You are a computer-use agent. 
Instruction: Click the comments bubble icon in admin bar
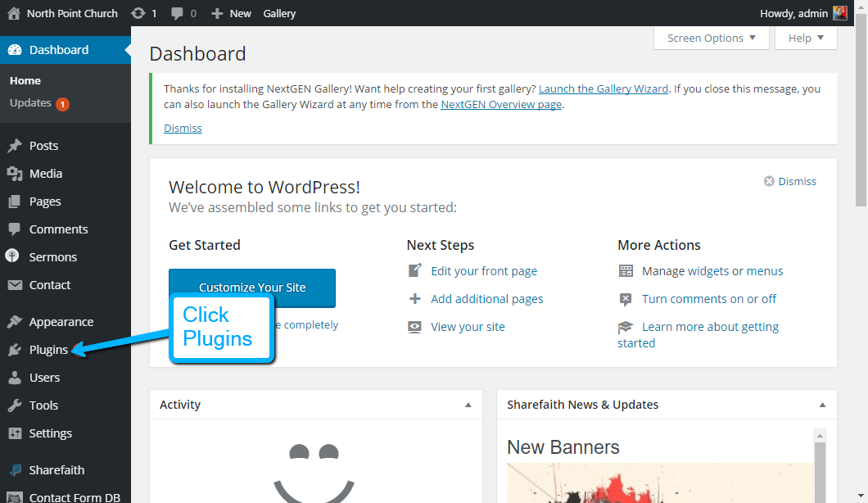pyautogui.click(x=177, y=13)
